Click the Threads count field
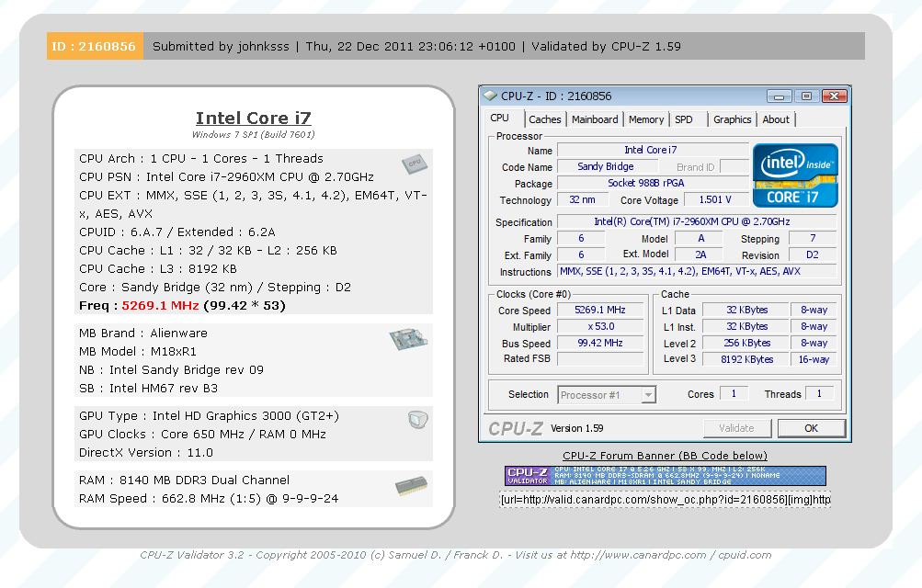 (819, 393)
